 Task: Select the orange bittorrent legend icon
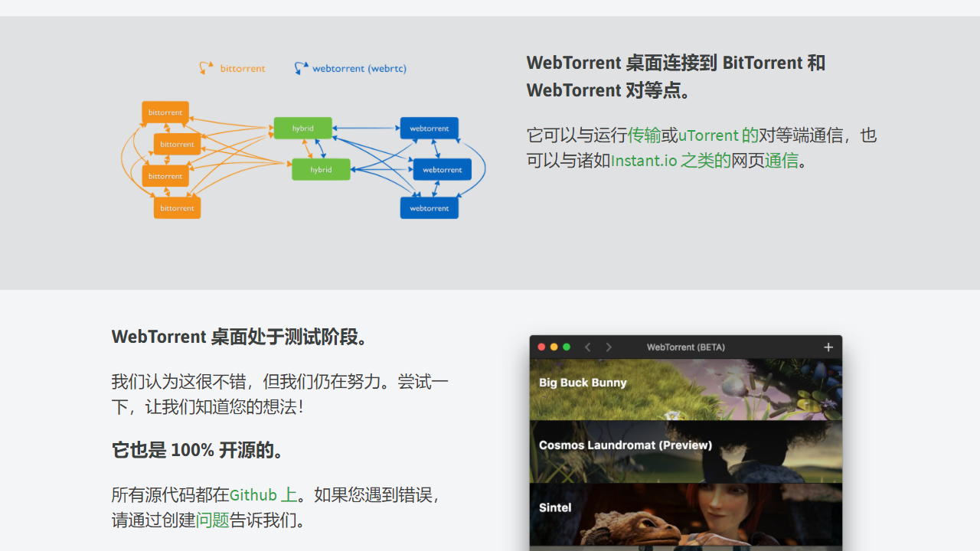[206, 67]
